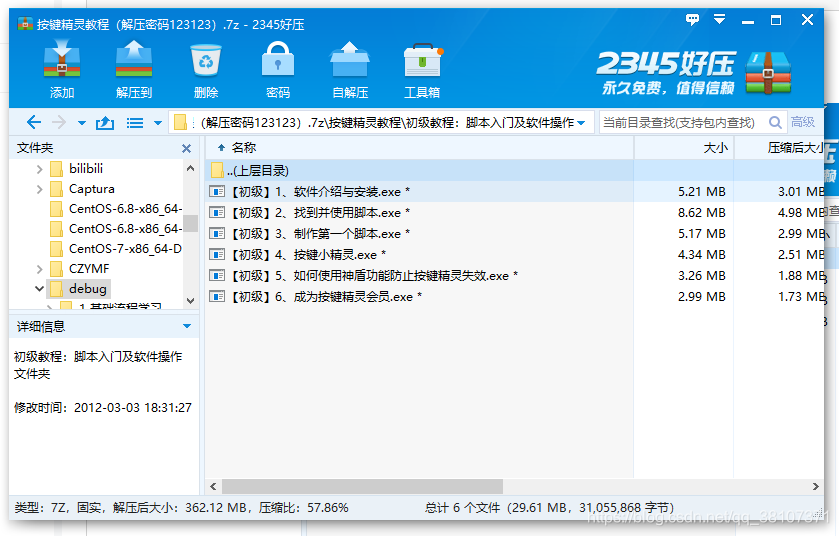
Task: Select the CentOS-7-x86_64-D folder
Action: tap(115, 249)
